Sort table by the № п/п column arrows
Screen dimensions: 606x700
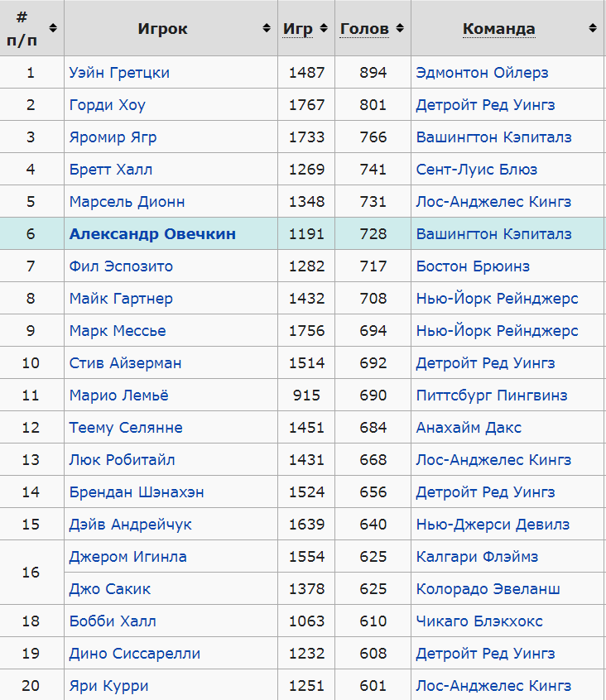coord(53,28)
